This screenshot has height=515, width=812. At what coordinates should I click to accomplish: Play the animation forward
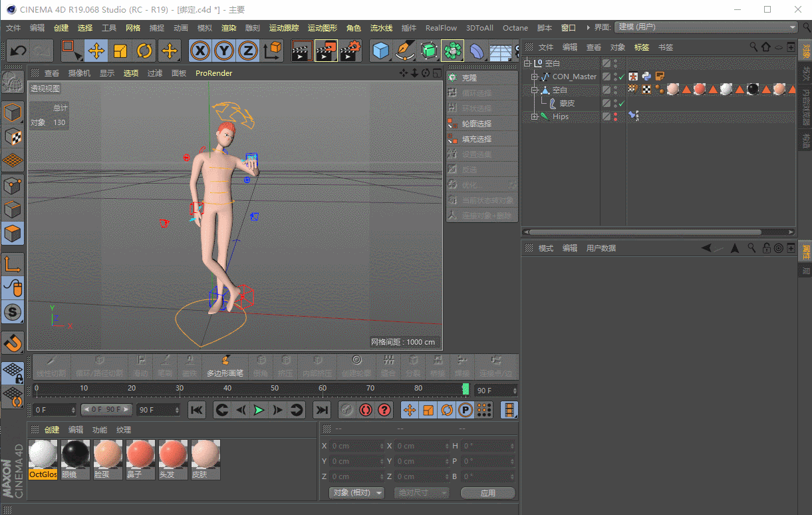(259, 410)
